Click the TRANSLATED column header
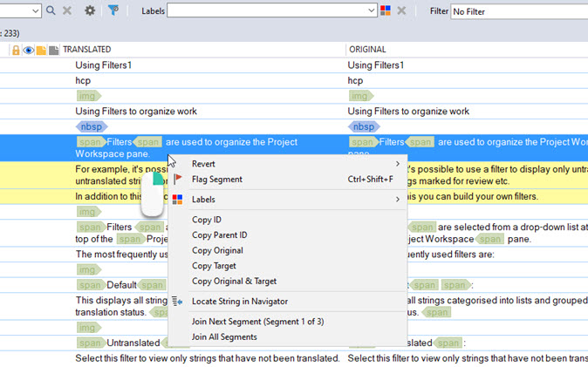The width and height of the screenshot is (588, 367). (87, 51)
